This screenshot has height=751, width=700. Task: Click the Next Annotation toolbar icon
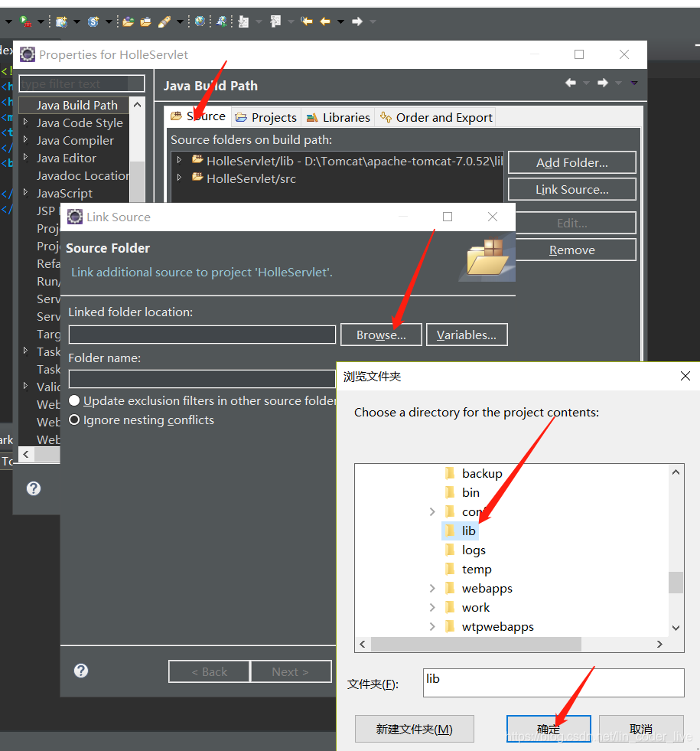coord(243,21)
